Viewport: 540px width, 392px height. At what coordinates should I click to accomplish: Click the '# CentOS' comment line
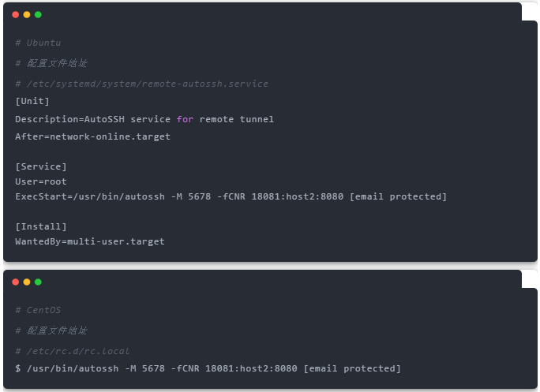coord(38,310)
